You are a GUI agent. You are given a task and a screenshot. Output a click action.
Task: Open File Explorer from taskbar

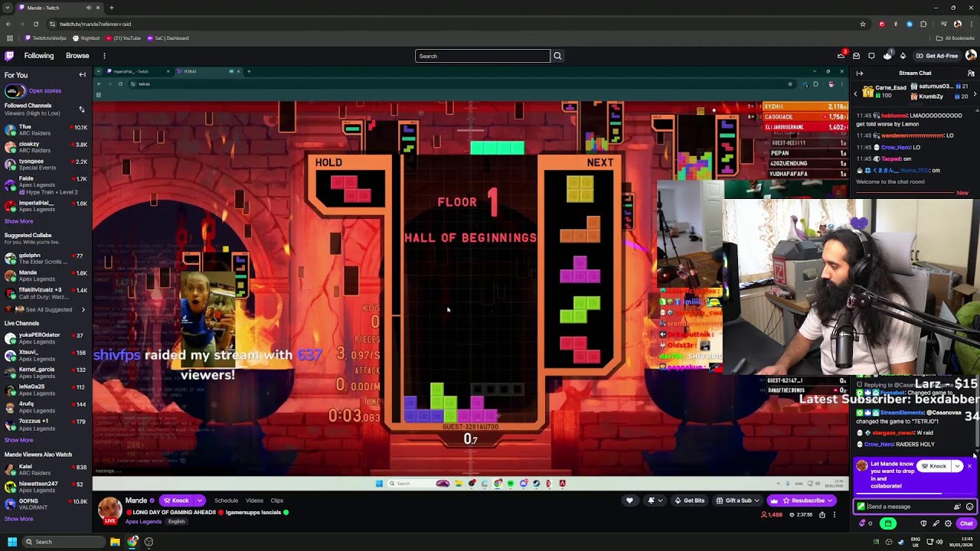115,542
